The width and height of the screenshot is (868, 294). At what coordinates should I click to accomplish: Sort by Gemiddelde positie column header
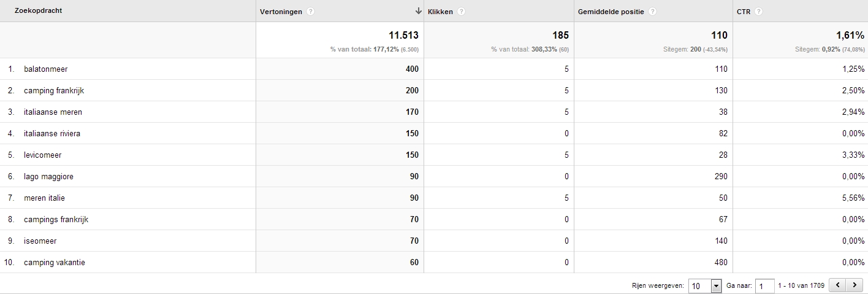pos(611,12)
